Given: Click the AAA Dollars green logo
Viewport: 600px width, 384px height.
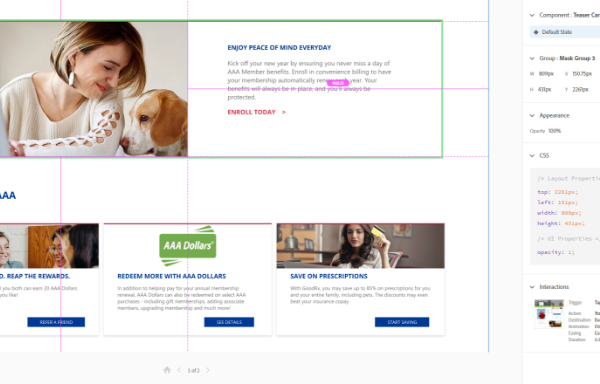Looking at the screenshot, I should coord(188,246).
